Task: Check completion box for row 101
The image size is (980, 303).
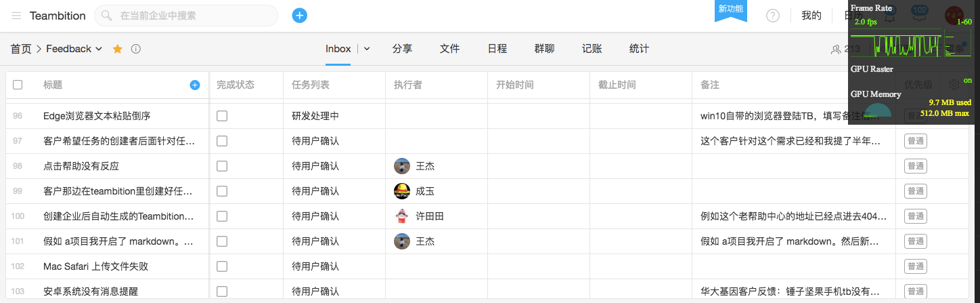Action: click(222, 241)
